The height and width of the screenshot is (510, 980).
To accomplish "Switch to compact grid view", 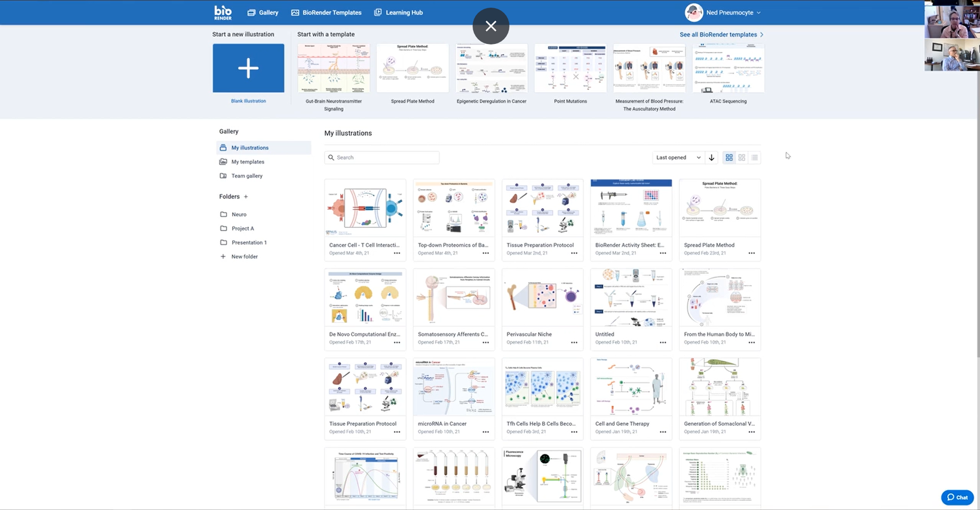I will tap(742, 157).
